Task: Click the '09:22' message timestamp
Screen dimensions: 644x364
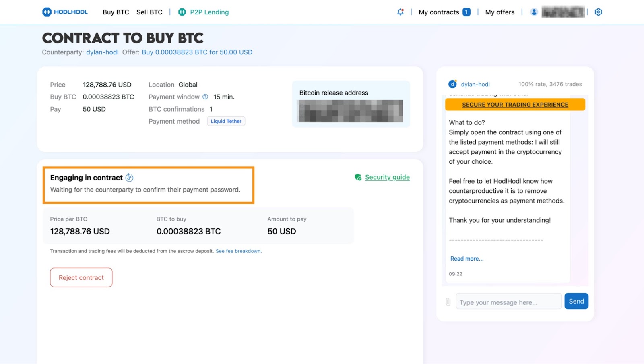Action: pos(456,274)
